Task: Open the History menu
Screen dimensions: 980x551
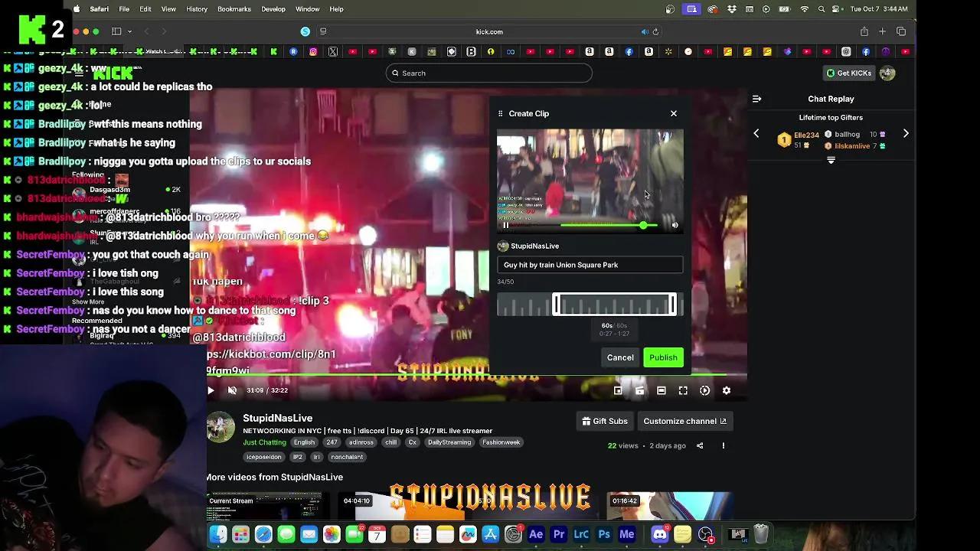Action: [197, 9]
